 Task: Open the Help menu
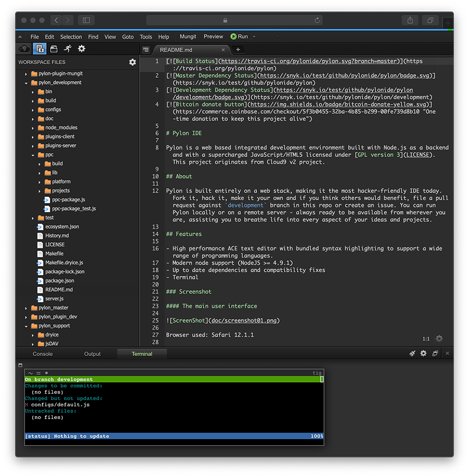pos(164,37)
